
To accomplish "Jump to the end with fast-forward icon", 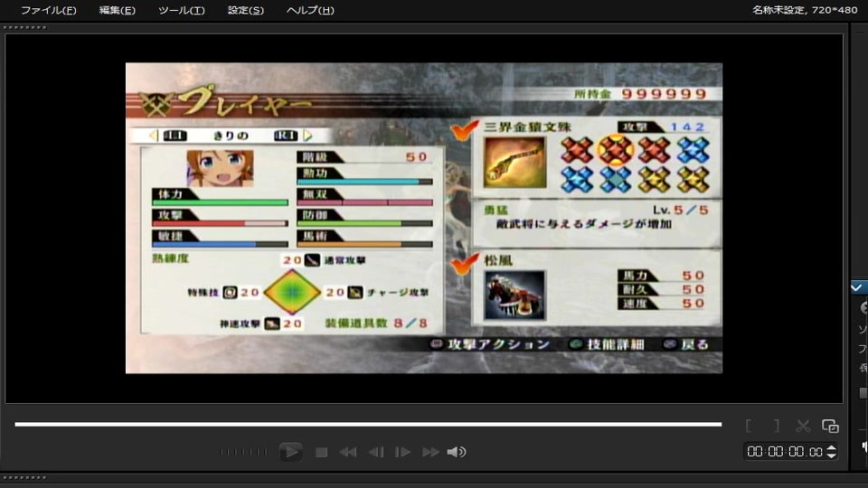I will (430, 453).
